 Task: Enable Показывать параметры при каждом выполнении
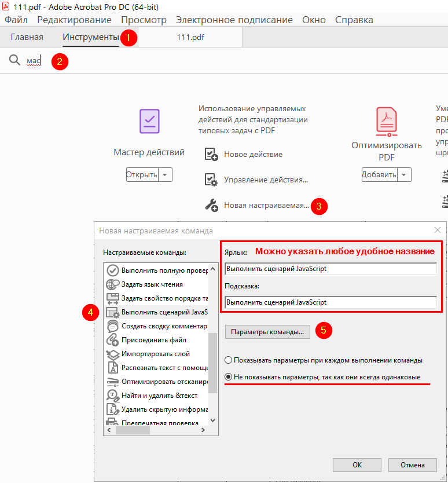[229, 360]
